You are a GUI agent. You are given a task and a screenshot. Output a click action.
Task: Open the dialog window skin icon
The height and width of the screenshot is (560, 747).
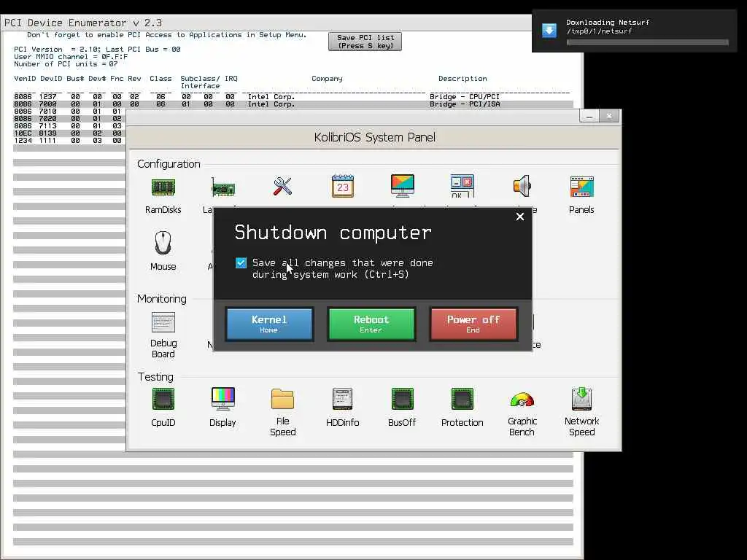pyautogui.click(x=462, y=186)
